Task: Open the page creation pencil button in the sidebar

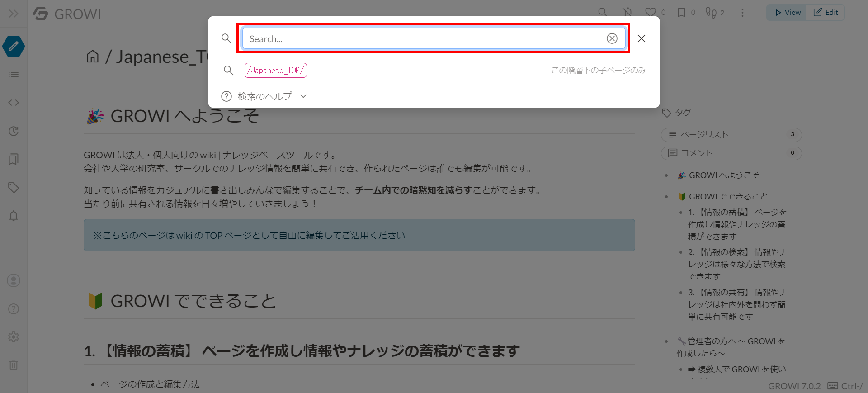Action: [14, 46]
